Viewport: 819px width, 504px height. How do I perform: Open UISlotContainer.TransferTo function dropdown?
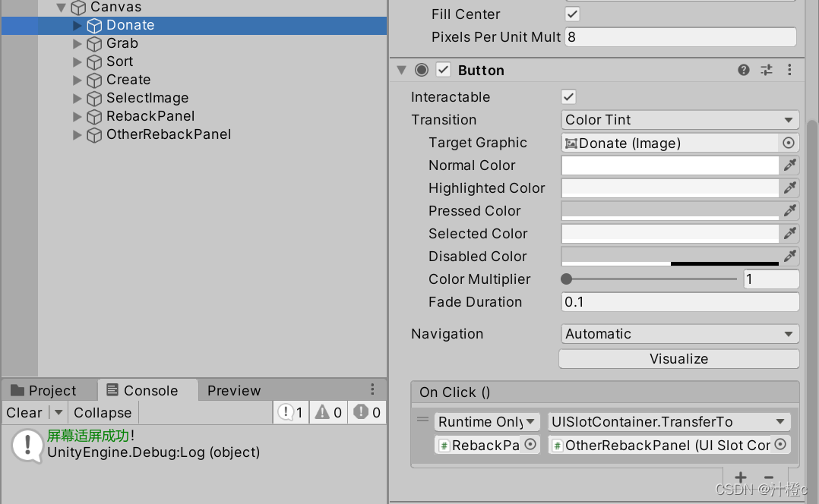coord(669,421)
